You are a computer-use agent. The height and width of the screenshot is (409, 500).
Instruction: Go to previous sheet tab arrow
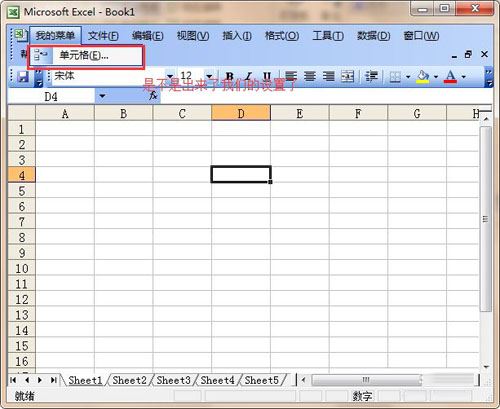pyautogui.click(x=27, y=380)
